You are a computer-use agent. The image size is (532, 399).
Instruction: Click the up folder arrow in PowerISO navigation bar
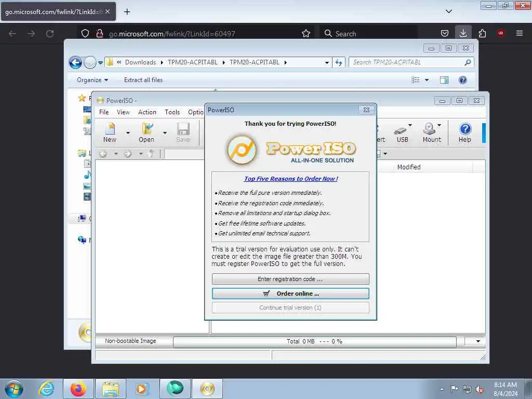(x=151, y=154)
